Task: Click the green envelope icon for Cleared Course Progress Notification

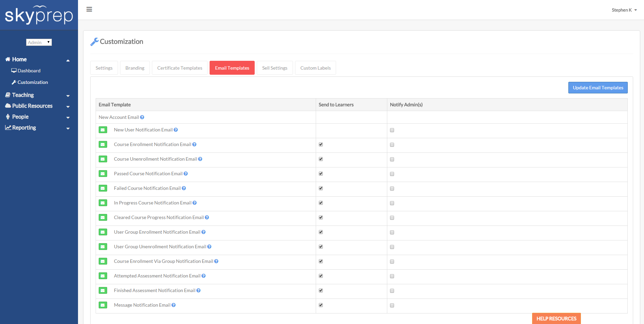Action: coord(103,217)
